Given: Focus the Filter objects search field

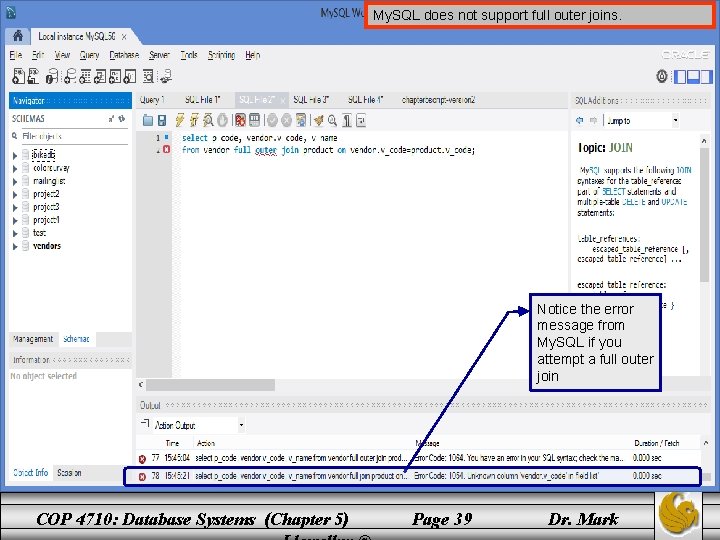Looking at the screenshot, I should (74, 136).
